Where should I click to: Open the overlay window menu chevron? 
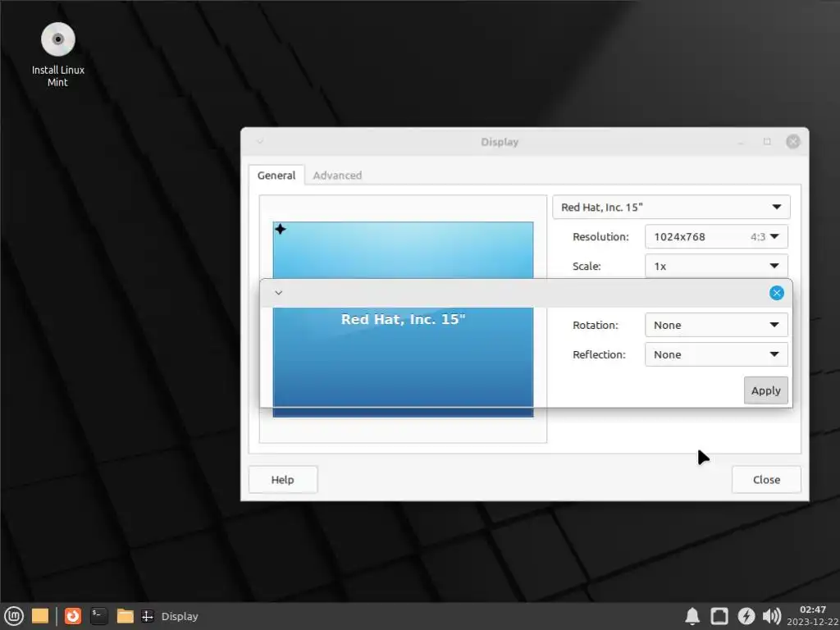coord(279,293)
